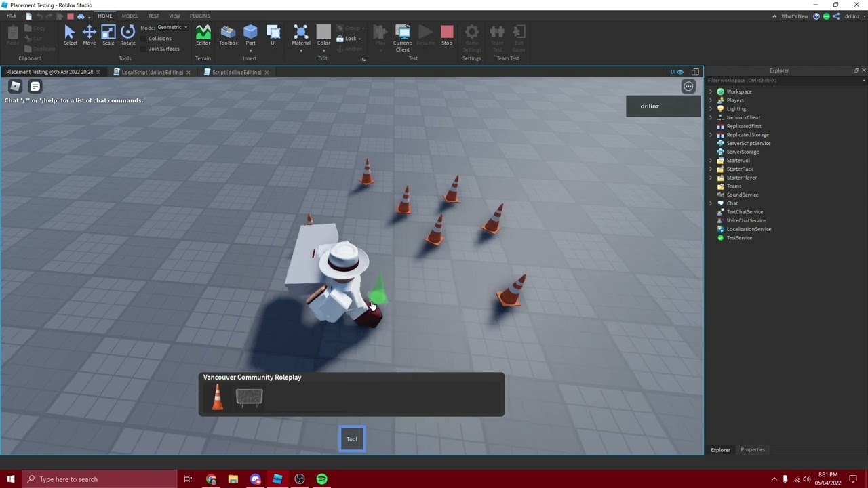
Task: Switch to the MODEL ribbon tab
Action: pyautogui.click(x=130, y=16)
